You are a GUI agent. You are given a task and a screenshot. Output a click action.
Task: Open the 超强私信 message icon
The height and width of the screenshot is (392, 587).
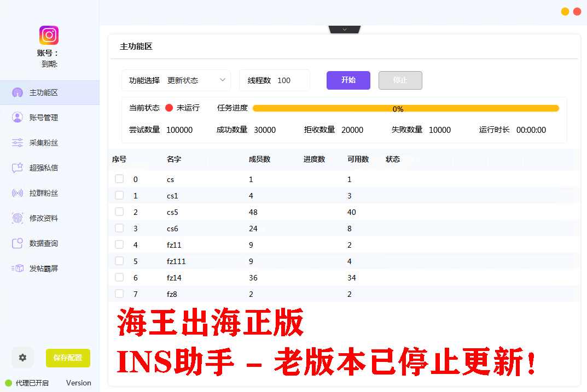[18, 168]
